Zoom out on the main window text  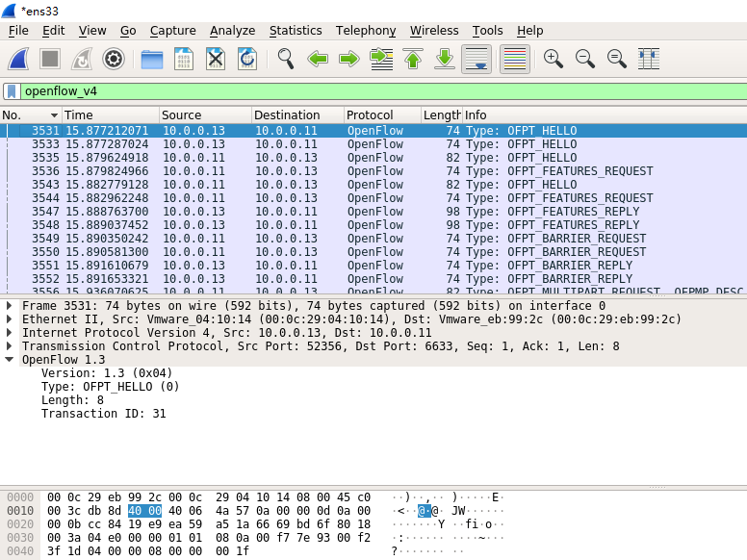(585, 59)
